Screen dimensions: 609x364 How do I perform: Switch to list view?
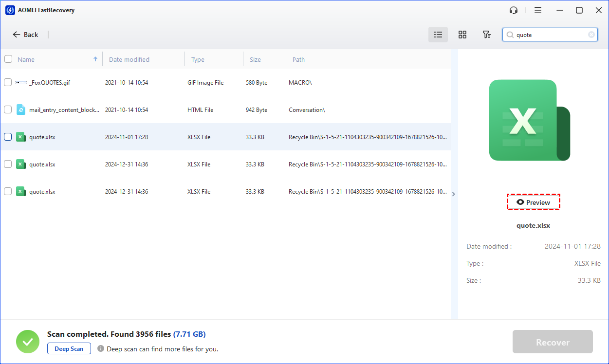(438, 35)
